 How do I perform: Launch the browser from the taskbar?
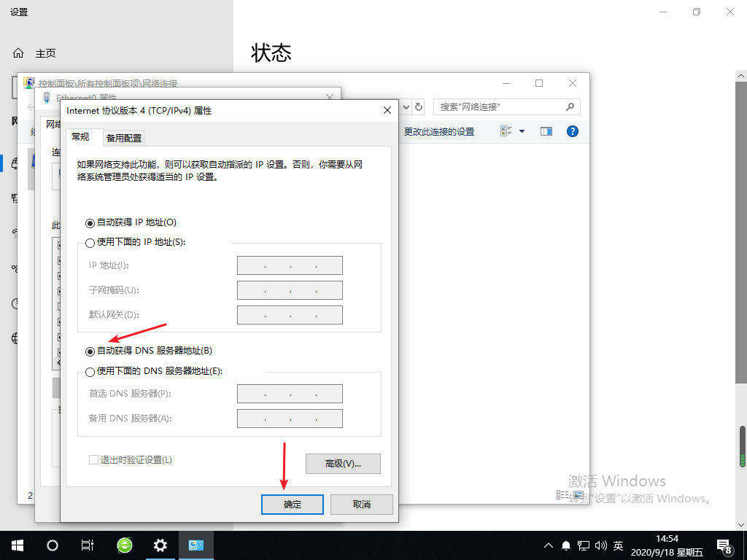(x=123, y=545)
